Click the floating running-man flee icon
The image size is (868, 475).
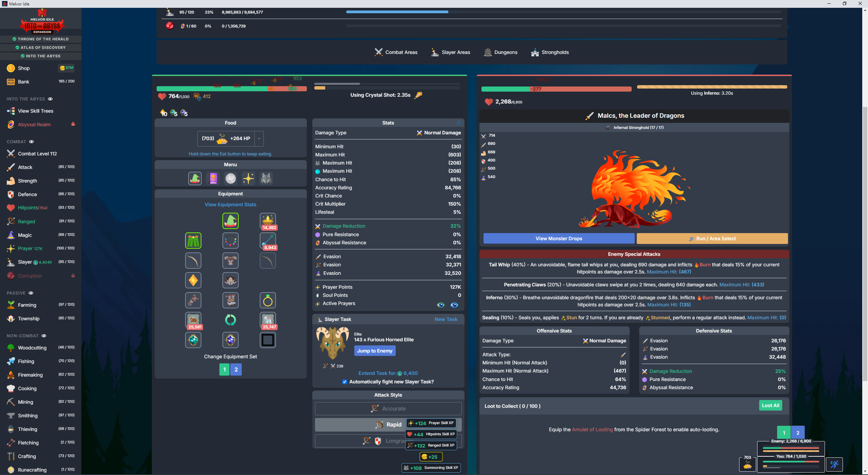tap(834, 464)
